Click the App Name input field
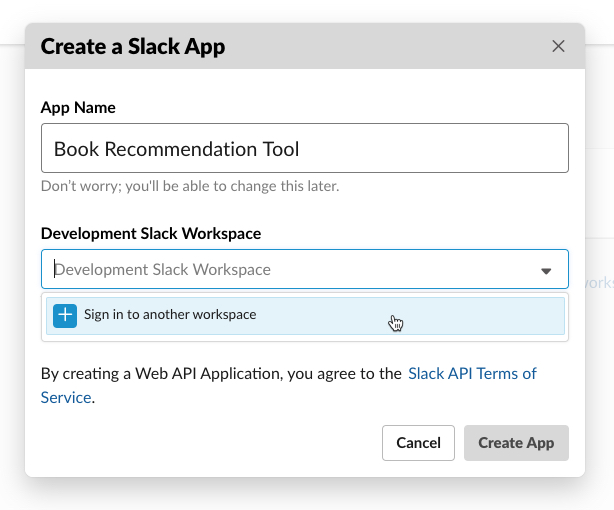 tap(305, 148)
